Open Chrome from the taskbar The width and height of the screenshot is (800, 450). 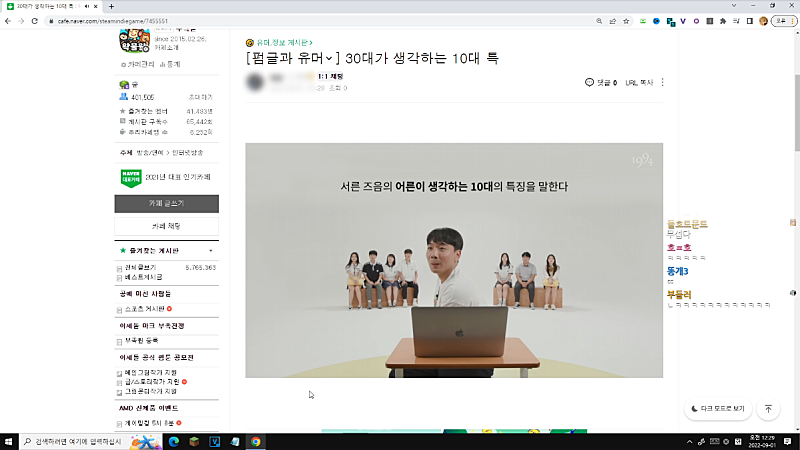tap(256, 441)
